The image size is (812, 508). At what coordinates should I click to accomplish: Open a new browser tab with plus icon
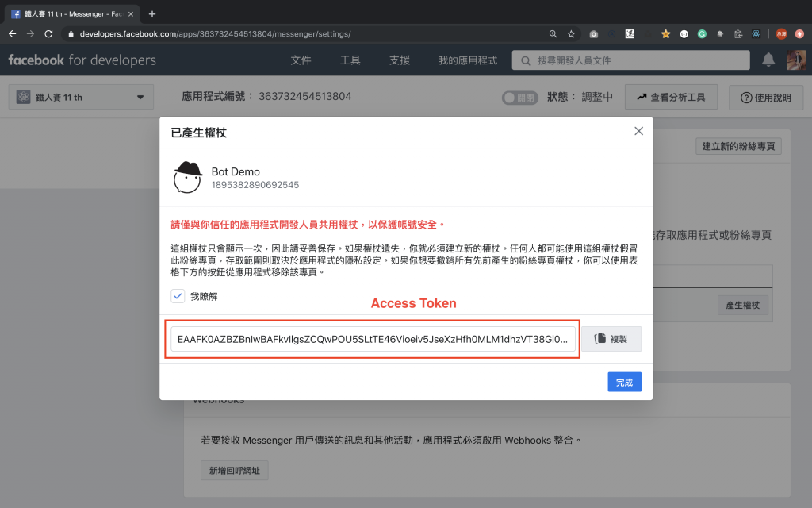pos(151,14)
